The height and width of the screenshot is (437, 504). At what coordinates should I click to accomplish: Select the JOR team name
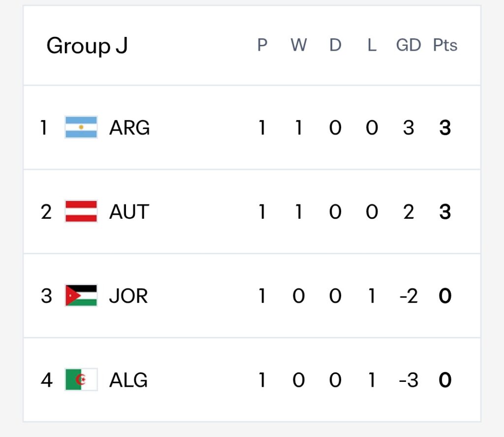(128, 296)
